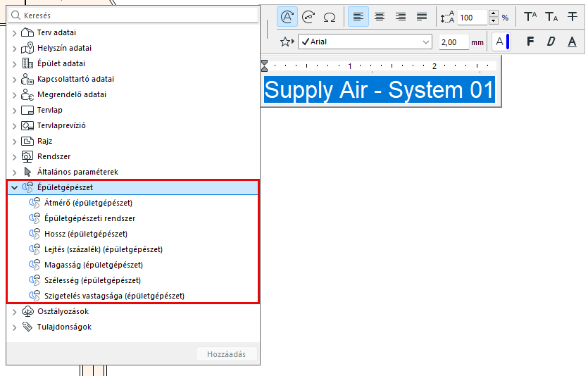Image resolution: width=588 pixels, height=376 pixels.
Task: Toggle underline (A) formatting
Action: pos(572,42)
